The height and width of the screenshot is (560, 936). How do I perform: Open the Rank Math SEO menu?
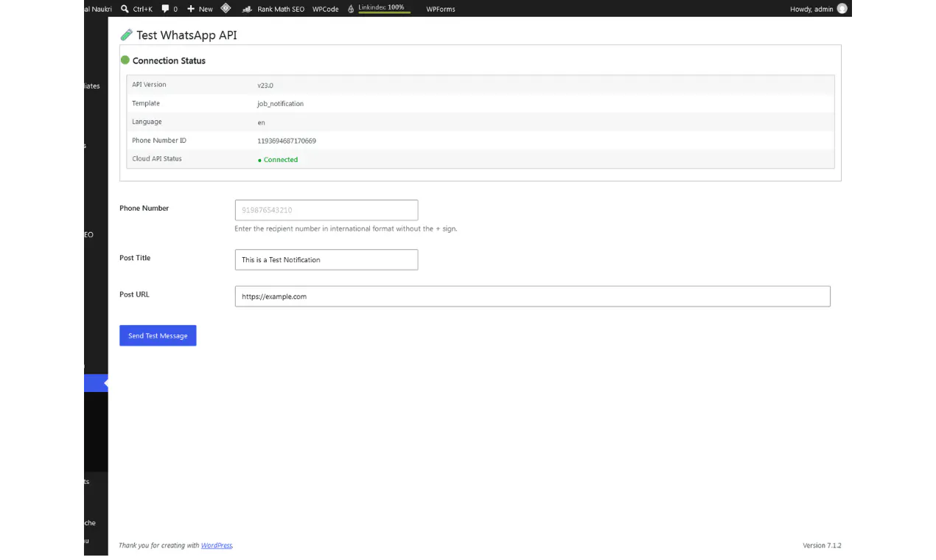coord(273,9)
